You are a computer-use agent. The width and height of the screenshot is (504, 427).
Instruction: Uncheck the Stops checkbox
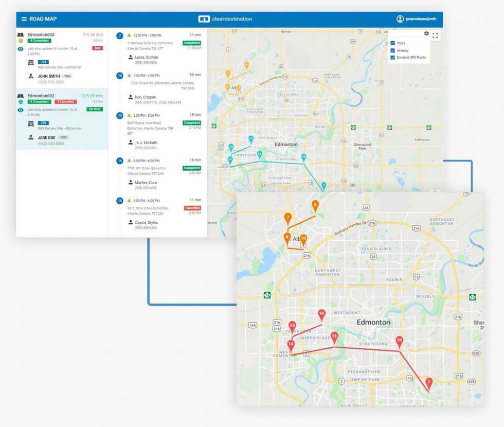pos(393,43)
